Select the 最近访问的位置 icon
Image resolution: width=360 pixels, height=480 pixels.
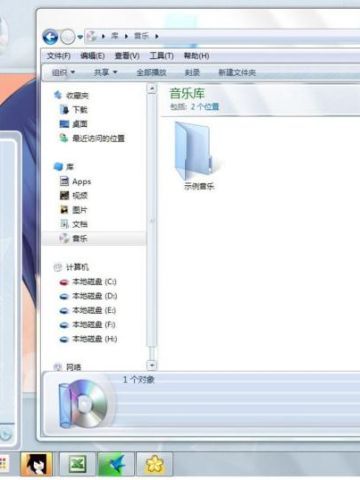click(64, 138)
